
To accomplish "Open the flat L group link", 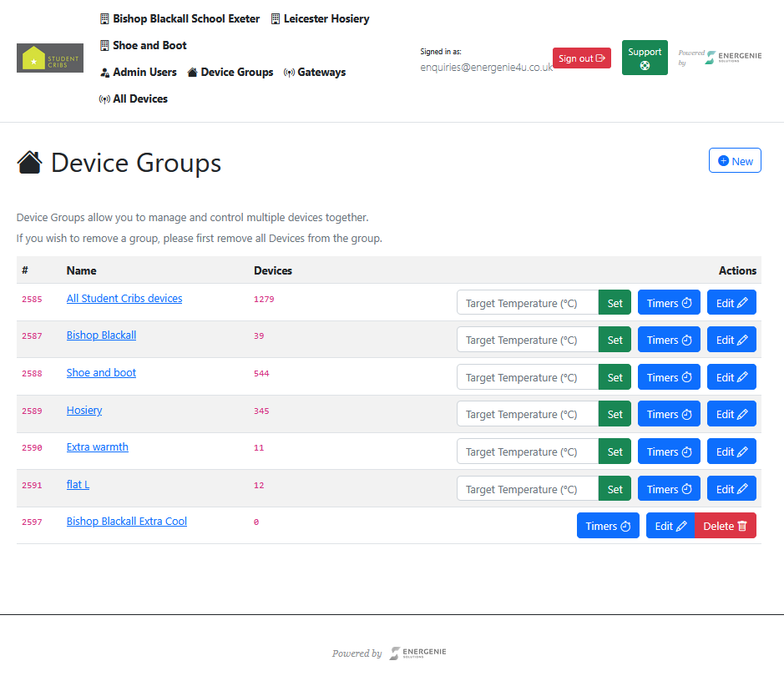I will pos(78,485).
